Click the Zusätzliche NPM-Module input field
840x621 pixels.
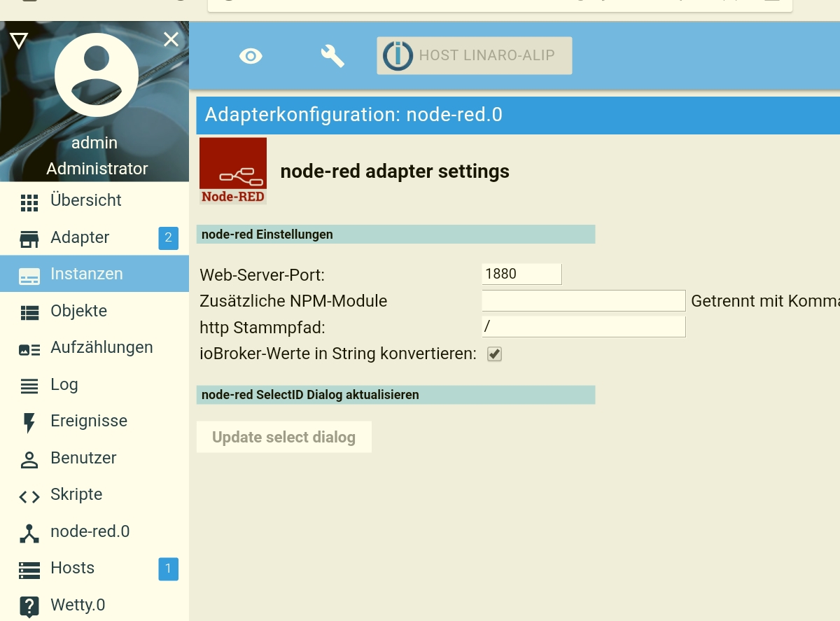pyautogui.click(x=583, y=301)
